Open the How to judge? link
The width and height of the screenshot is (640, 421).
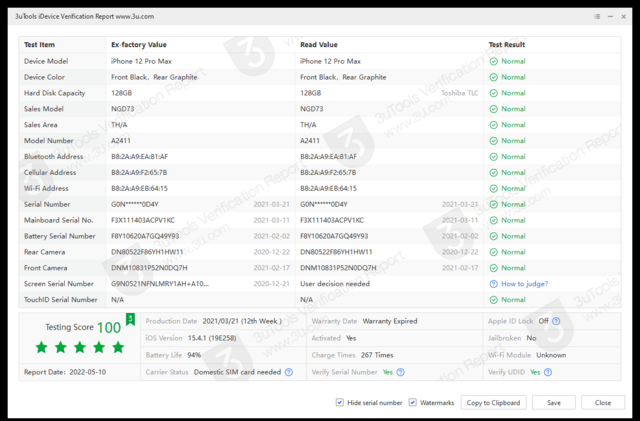524,284
